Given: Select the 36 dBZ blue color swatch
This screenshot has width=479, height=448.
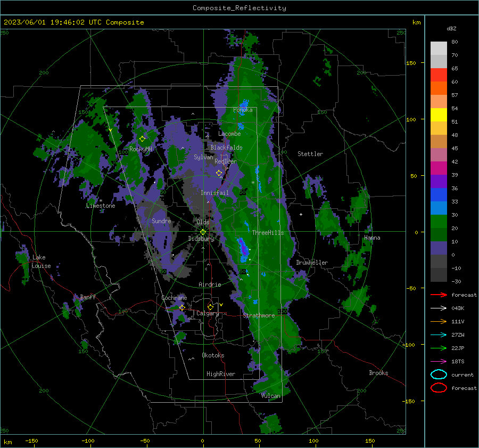Looking at the screenshot, I should click(439, 194).
